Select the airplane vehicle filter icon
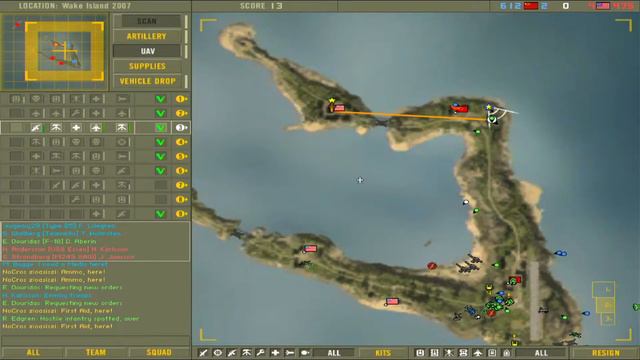 [478, 353]
